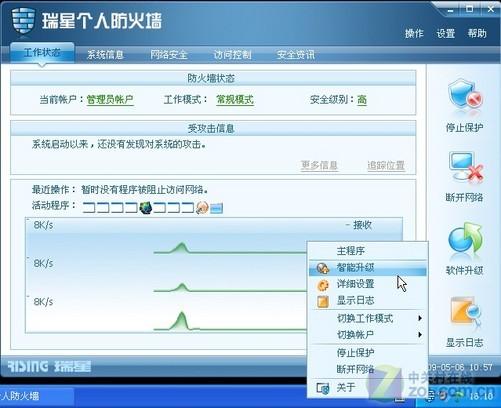
Task: Click the taskbar clock
Action: (x=481, y=396)
